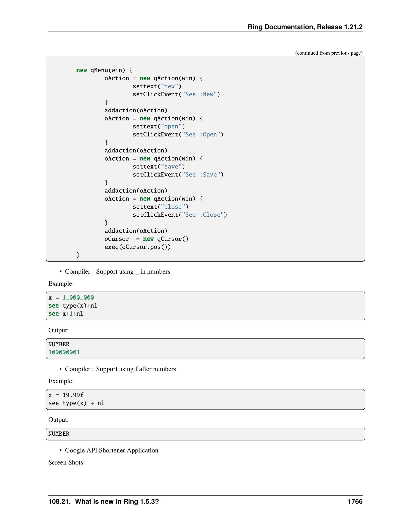Click the 100000001 output value
This screenshot has width=411, height=532.
tap(64, 353)
